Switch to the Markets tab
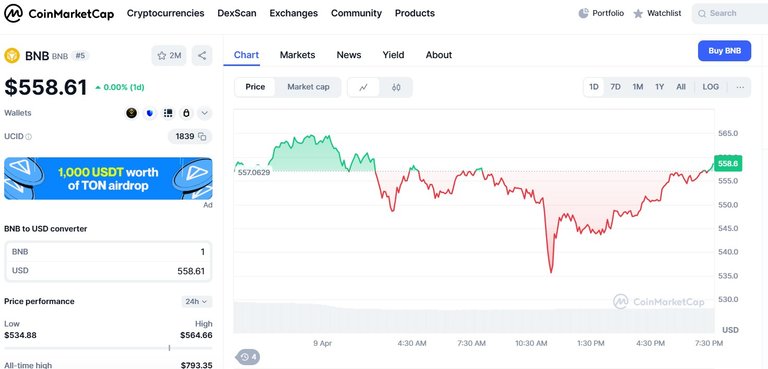The image size is (768, 369). 297,55
